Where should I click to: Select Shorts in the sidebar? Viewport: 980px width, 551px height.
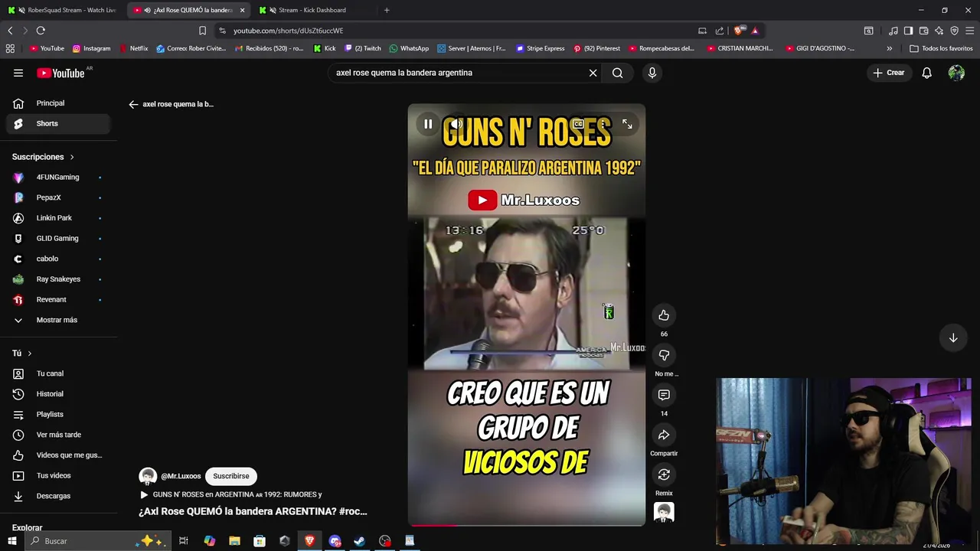[x=59, y=123]
